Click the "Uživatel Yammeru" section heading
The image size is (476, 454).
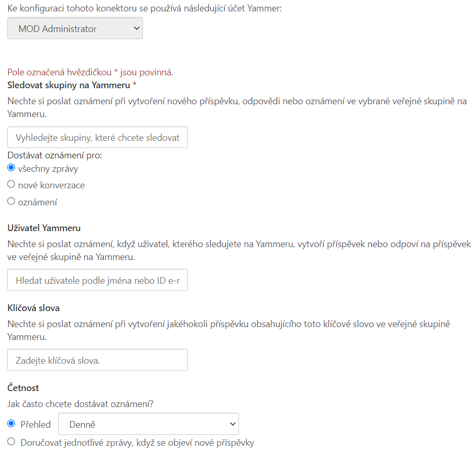(x=44, y=228)
